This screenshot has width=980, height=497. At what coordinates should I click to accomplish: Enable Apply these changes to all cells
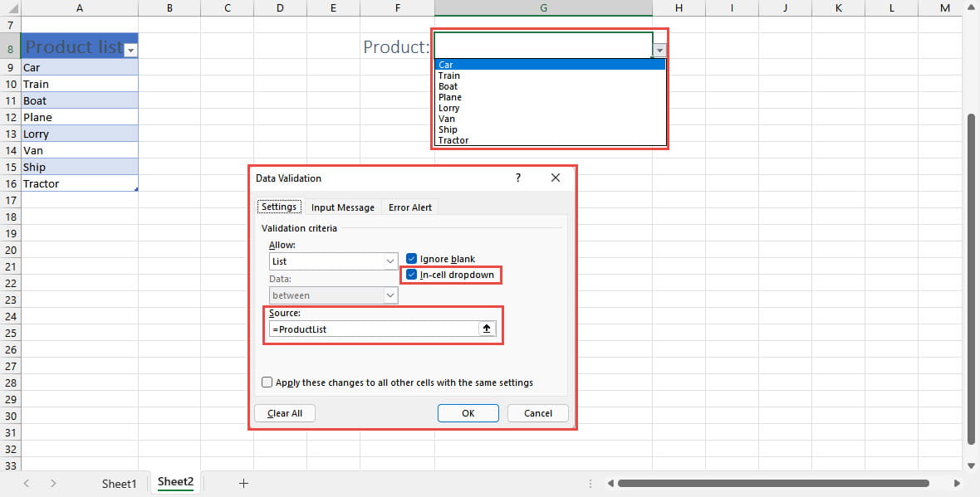pyautogui.click(x=267, y=382)
